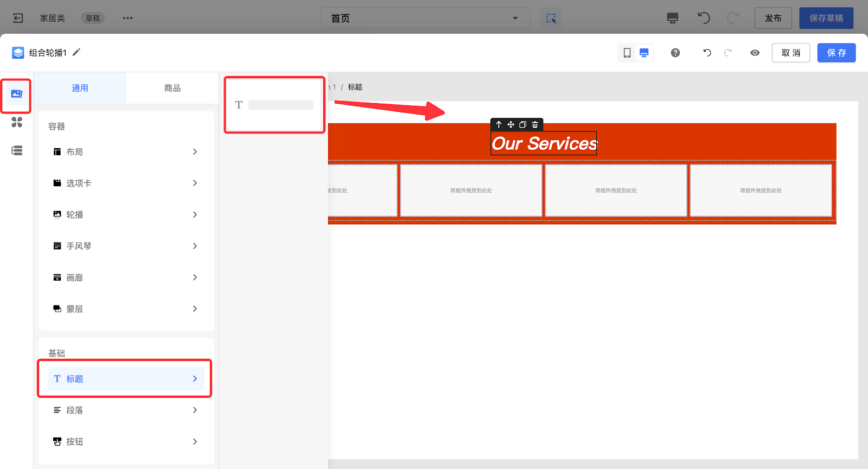Click the blue 保存 button
This screenshot has height=469, width=868.
tap(836, 53)
